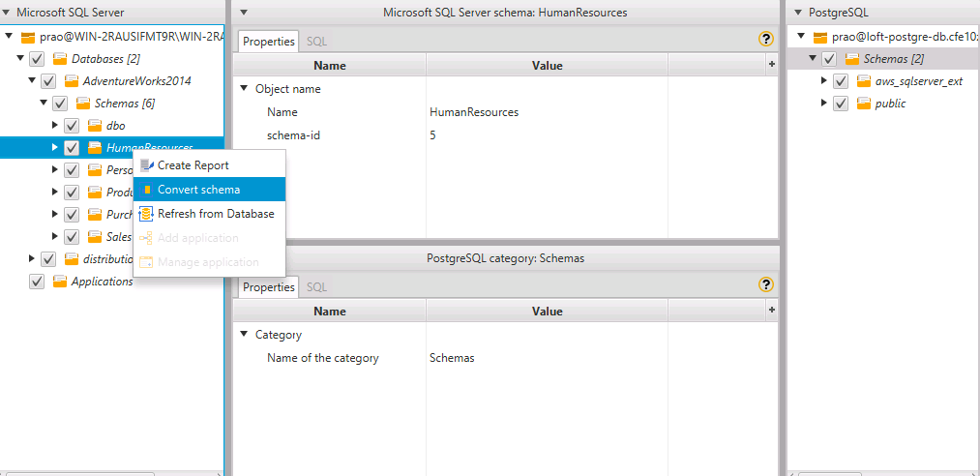Toggle the public schema checkbox
980x476 pixels.
pos(841,104)
